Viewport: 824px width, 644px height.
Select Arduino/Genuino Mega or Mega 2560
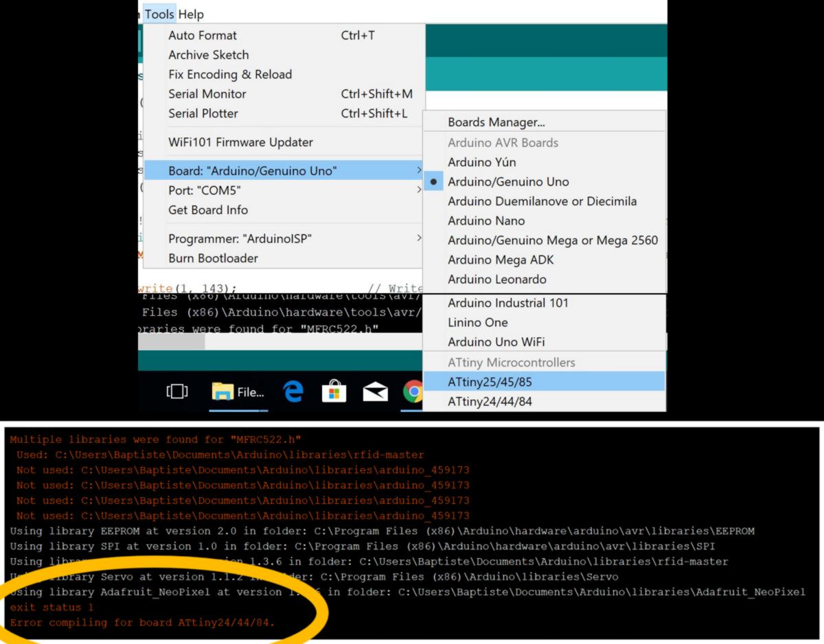545,240
